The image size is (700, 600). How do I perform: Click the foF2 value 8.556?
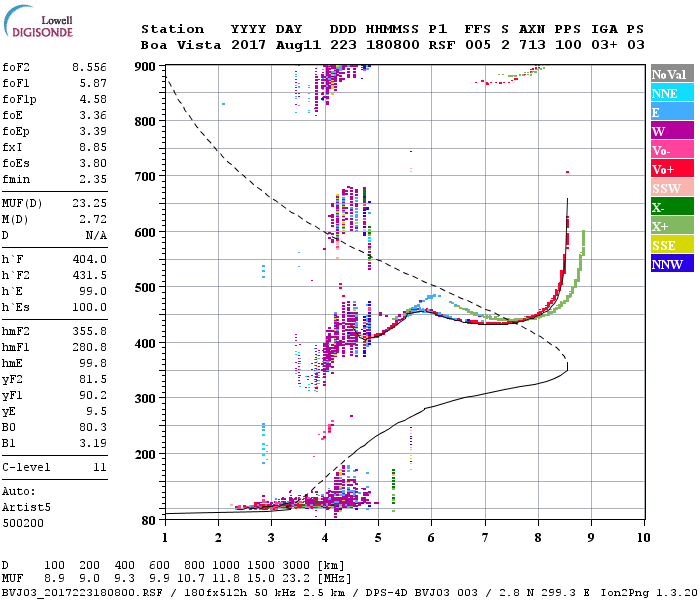click(x=89, y=67)
